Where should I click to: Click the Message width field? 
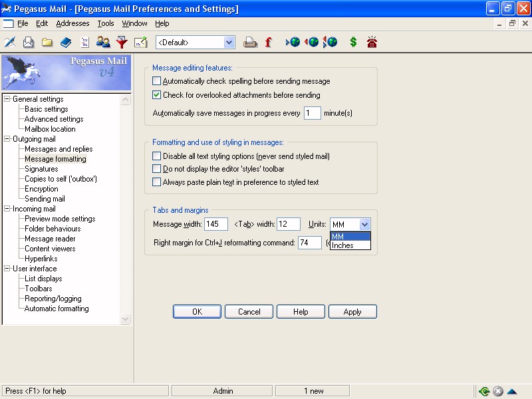click(215, 224)
